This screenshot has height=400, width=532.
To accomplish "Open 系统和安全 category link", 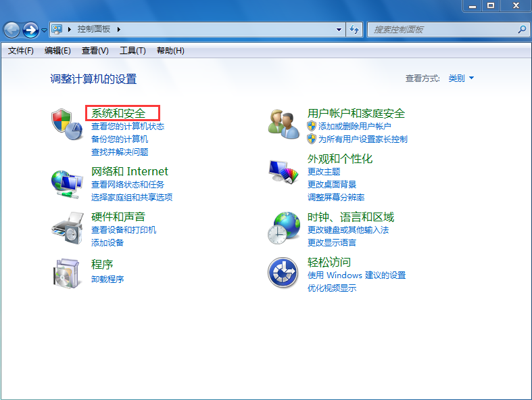I will [118, 113].
